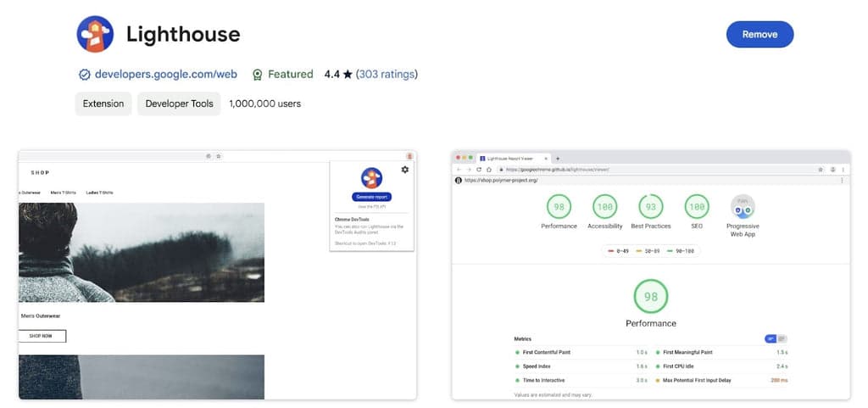This screenshot has height=408, width=868.
Task: Click the browser reload icon in screenshot
Action: (x=479, y=170)
